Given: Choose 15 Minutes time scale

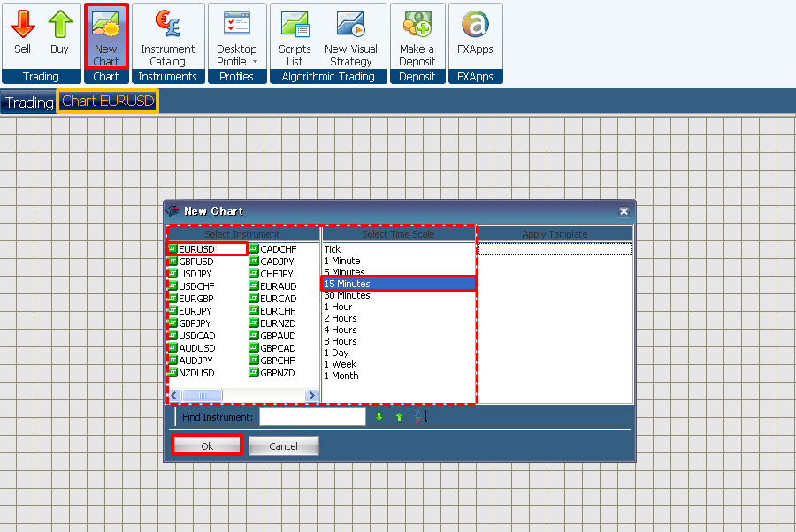Looking at the screenshot, I should click(399, 284).
